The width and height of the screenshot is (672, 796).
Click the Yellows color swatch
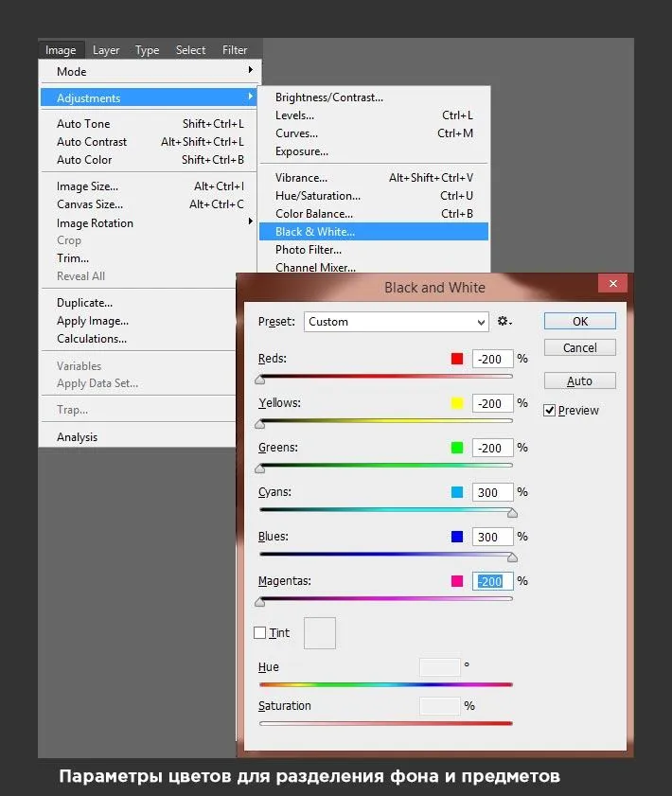coord(457,403)
